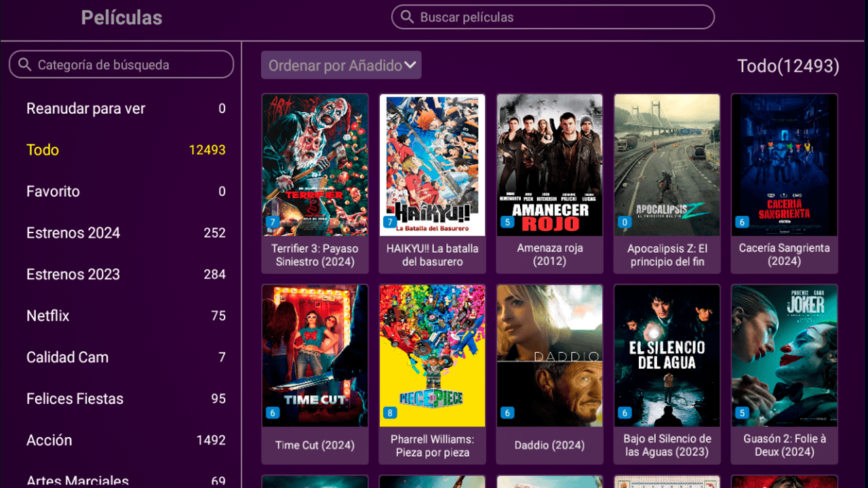The height and width of the screenshot is (488, 868).
Task: Click rating badge on Piece by Piece poster
Action: pos(390,413)
